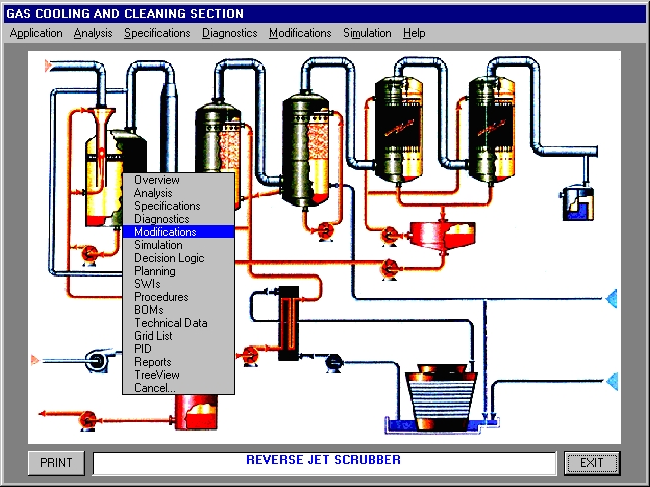Click the REVERSE JET SCRUBBER status field
Viewport: 650px width, 487px height.
click(x=324, y=463)
